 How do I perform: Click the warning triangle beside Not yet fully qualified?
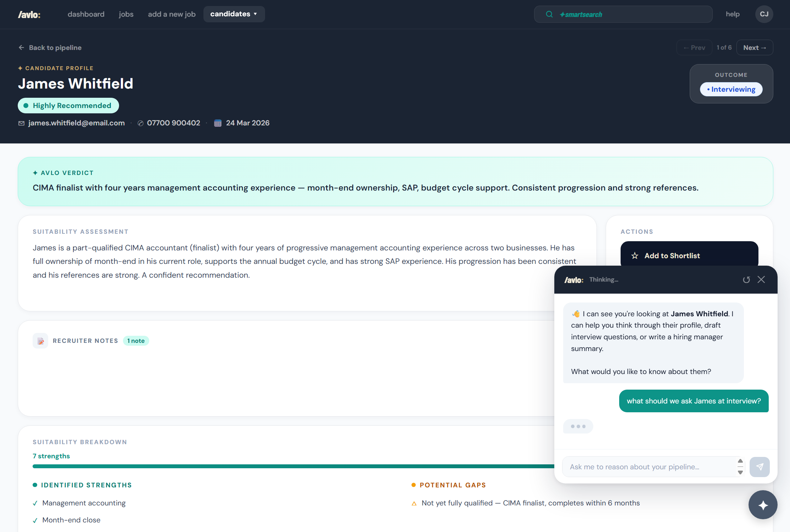pyautogui.click(x=414, y=503)
